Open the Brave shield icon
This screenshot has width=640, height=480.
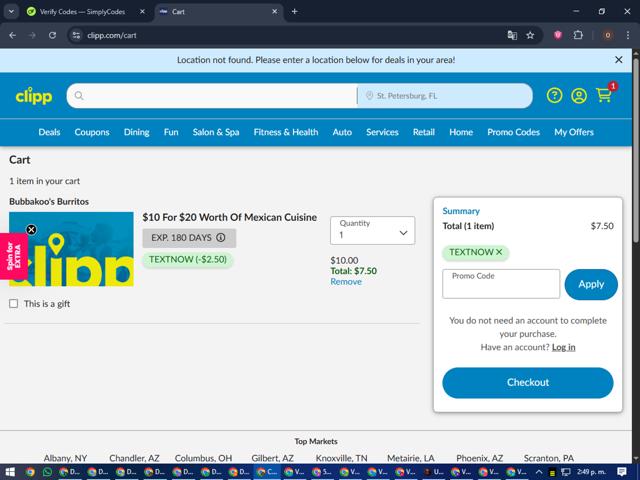[x=558, y=36]
